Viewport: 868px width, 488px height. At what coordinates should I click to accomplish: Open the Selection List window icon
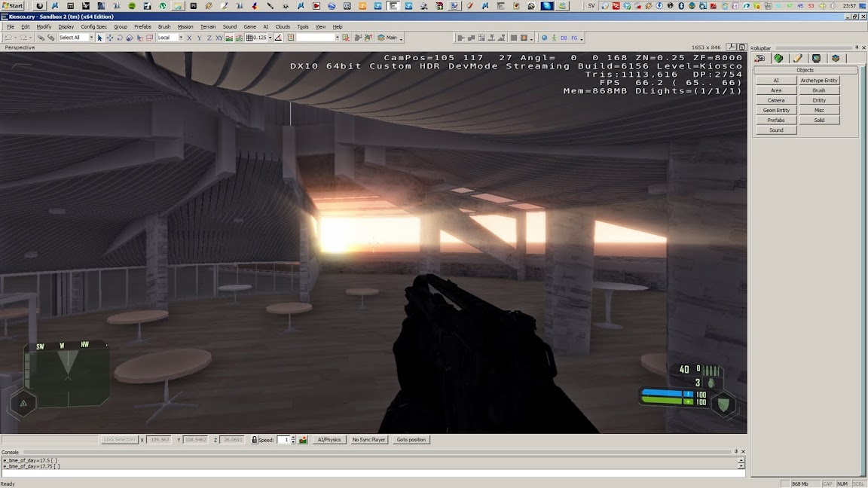291,38
